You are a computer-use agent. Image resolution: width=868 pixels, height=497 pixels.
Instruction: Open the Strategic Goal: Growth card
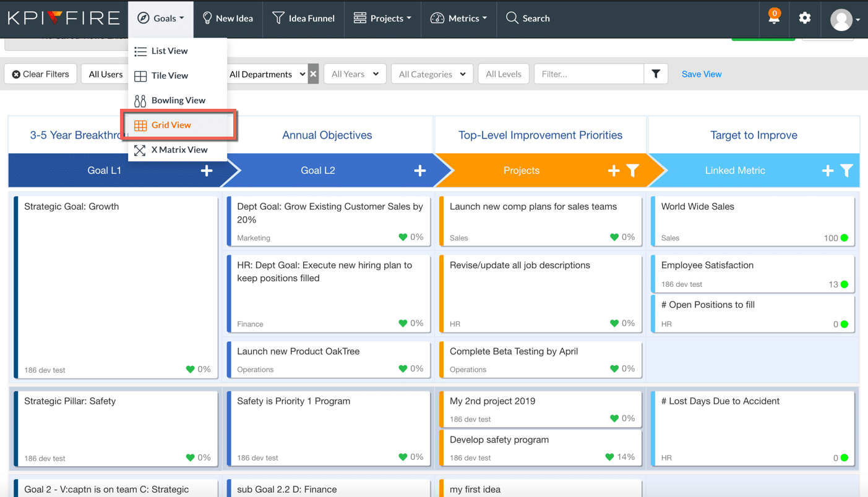coord(116,287)
